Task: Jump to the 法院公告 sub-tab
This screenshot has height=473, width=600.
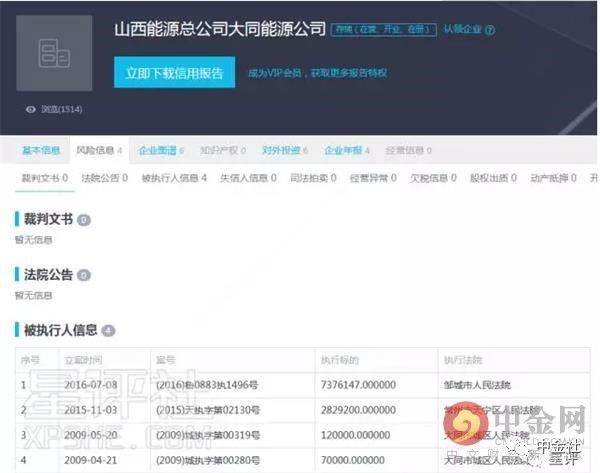Action: [104, 178]
